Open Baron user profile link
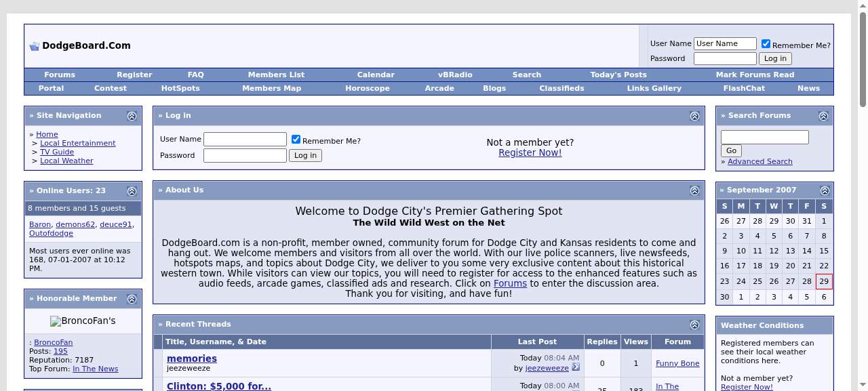Screen dimensions: 868x391 40,224
